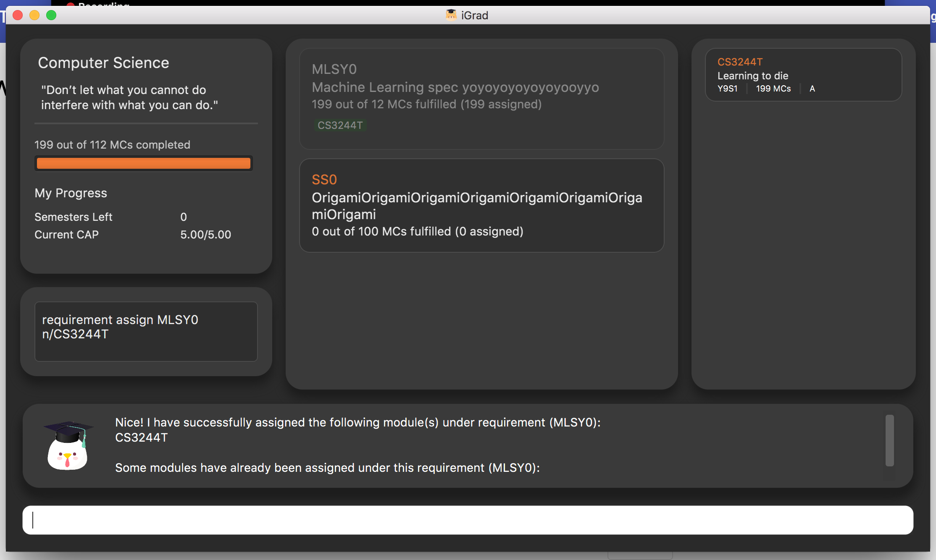Click the green CS3244T module tag
The height and width of the screenshot is (560, 936).
pos(340,125)
